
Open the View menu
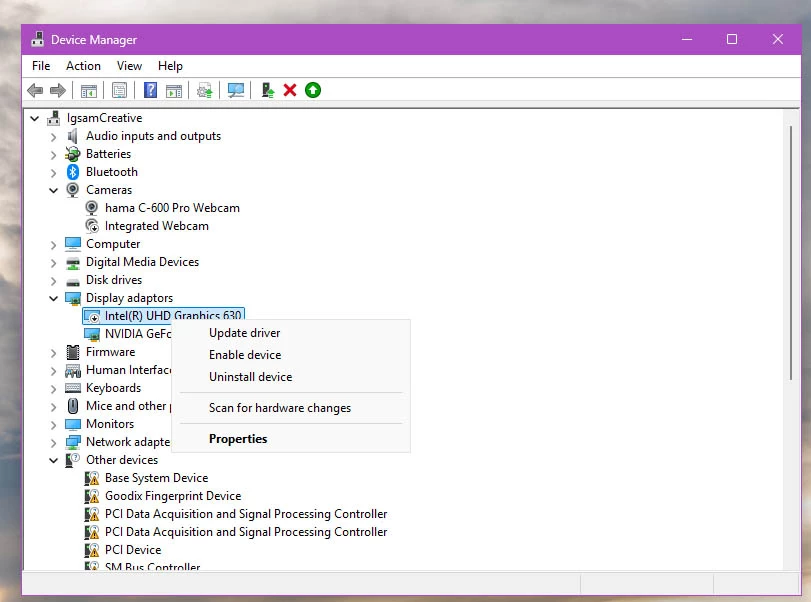tap(129, 66)
